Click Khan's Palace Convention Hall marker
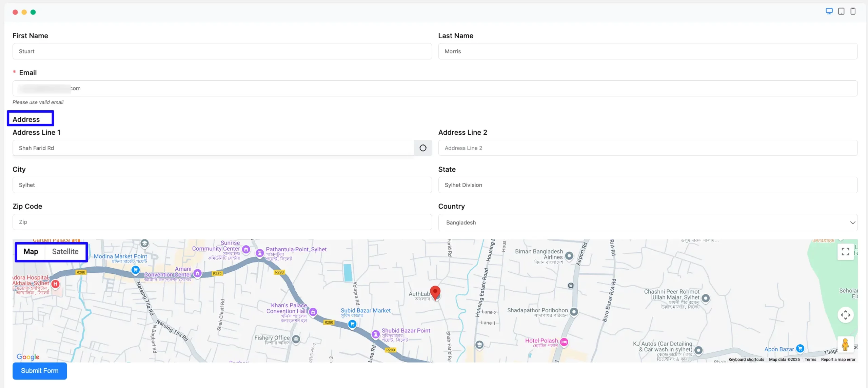 tap(313, 312)
